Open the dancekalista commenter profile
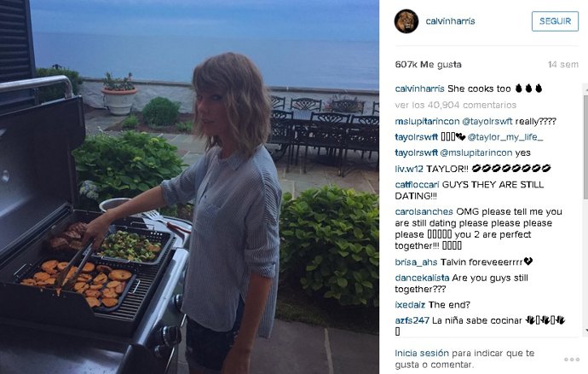Viewport: 588px width, 374px height. (422, 278)
